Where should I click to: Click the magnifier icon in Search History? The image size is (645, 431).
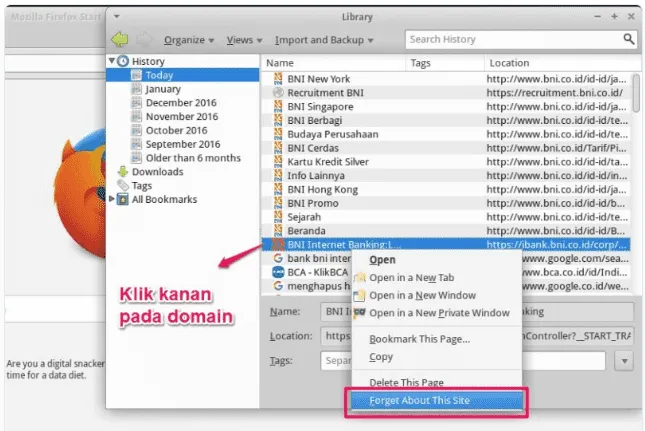point(628,39)
